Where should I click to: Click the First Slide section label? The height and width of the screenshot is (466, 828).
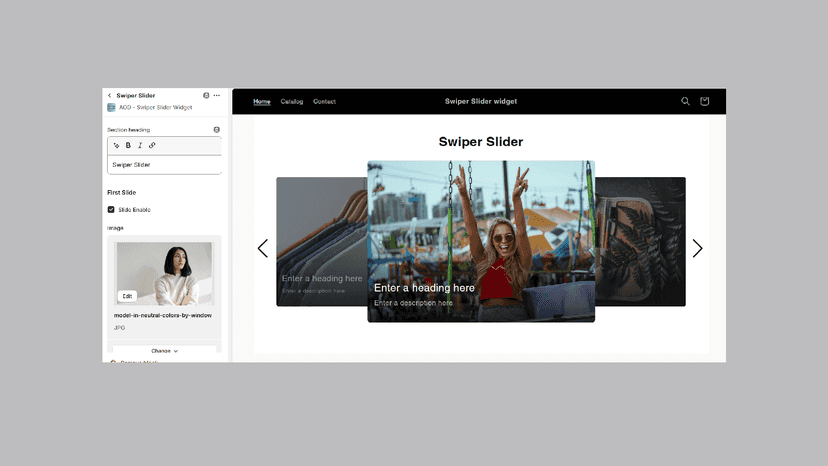[x=121, y=193]
